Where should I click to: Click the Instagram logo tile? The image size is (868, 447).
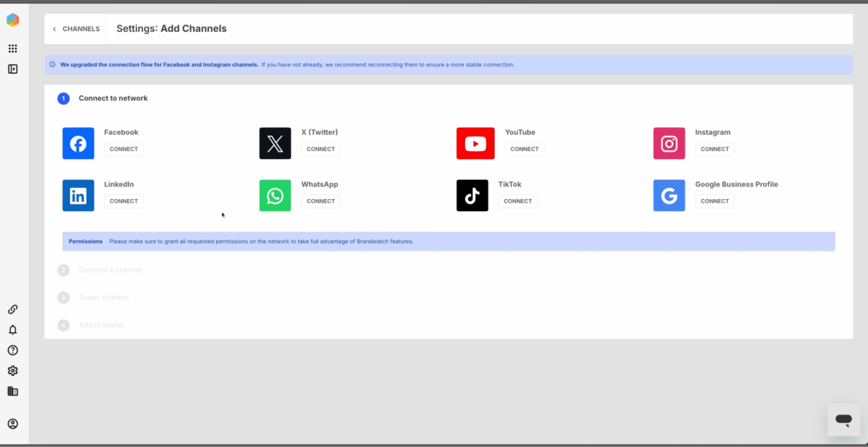(x=669, y=143)
